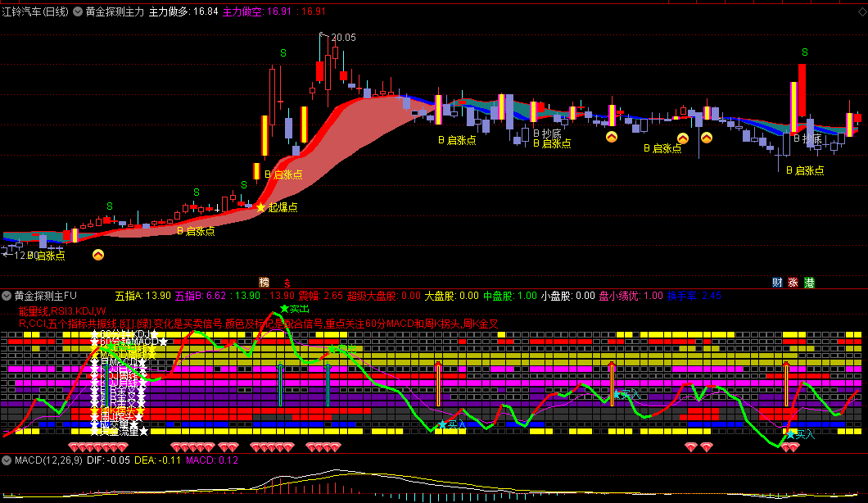868x503 pixels.
Task: Select the MACD(12,26,9) indicator title
Action: (48, 460)
